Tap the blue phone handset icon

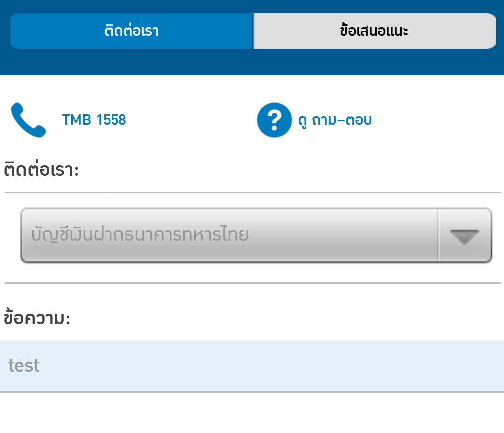click(x=28, y=120)
